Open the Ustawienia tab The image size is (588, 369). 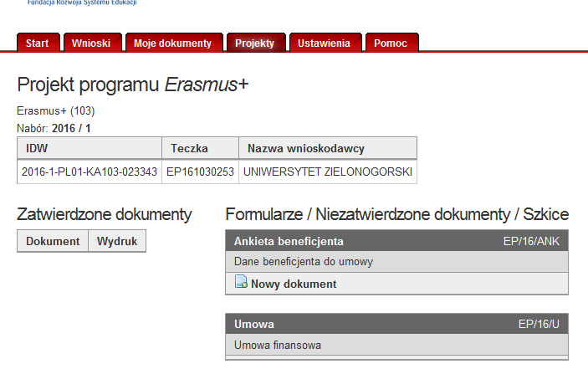325,43
